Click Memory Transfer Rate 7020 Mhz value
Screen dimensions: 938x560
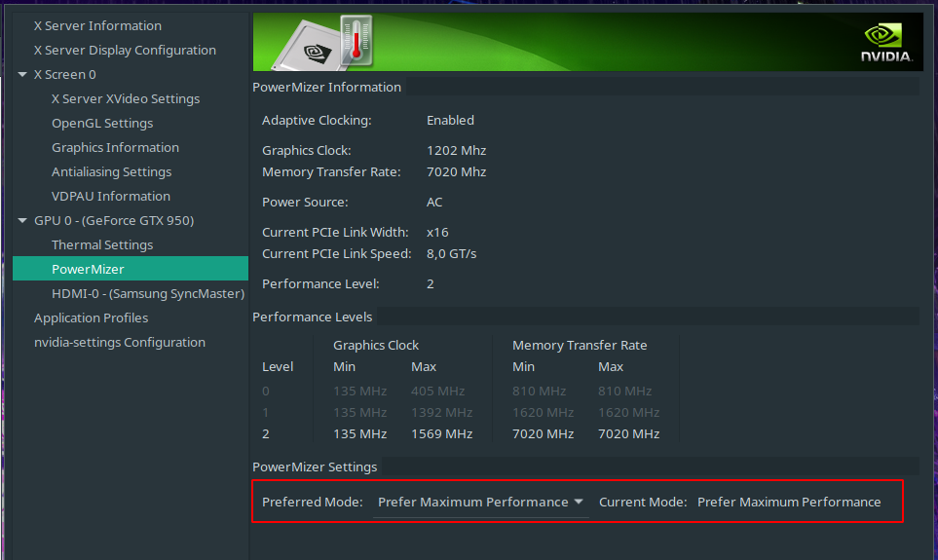[x=456, y=172]
